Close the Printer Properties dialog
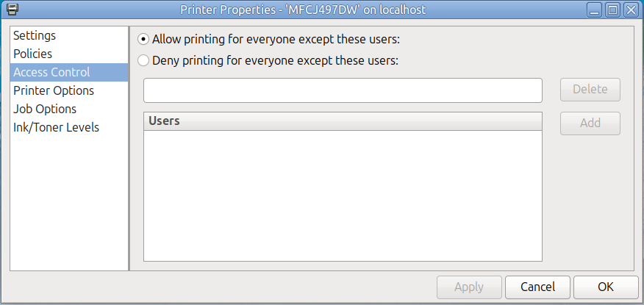Viewport: 644px width, 305px height. point(630,10)
